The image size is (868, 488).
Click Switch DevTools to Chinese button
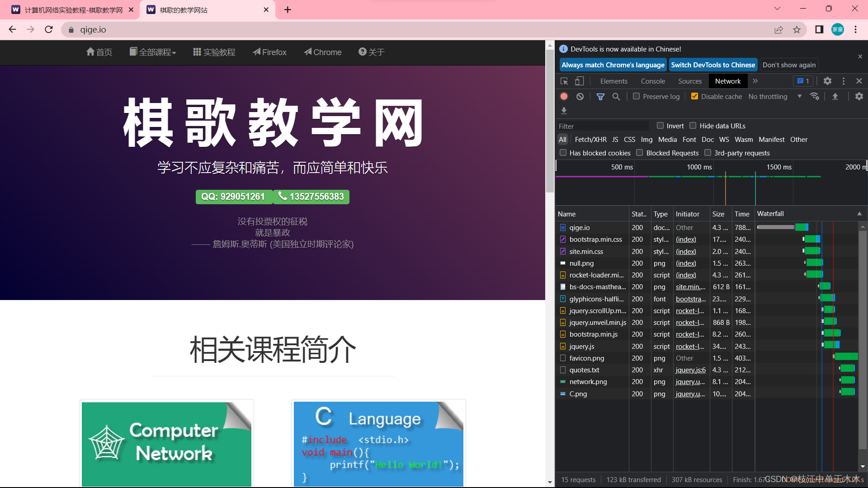tap(713, 65)
